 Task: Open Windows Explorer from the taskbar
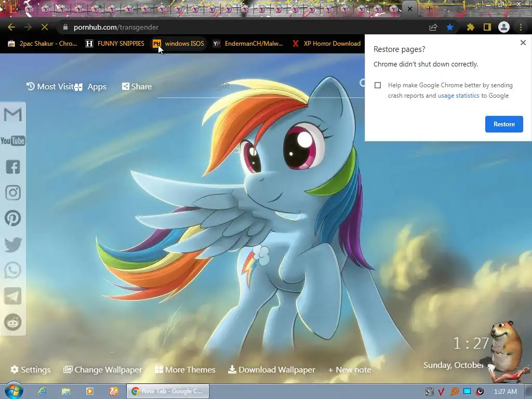click(66, 391)
